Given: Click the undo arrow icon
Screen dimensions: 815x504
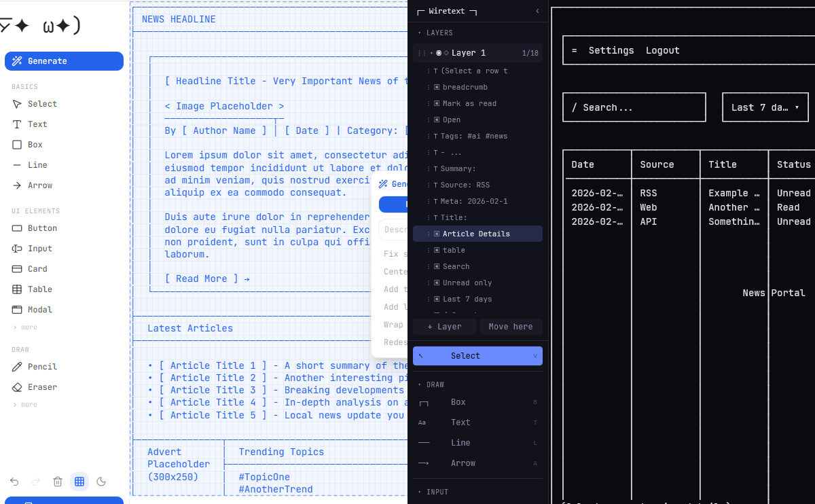Looking at the screenshot, I should tap(14, 482).
